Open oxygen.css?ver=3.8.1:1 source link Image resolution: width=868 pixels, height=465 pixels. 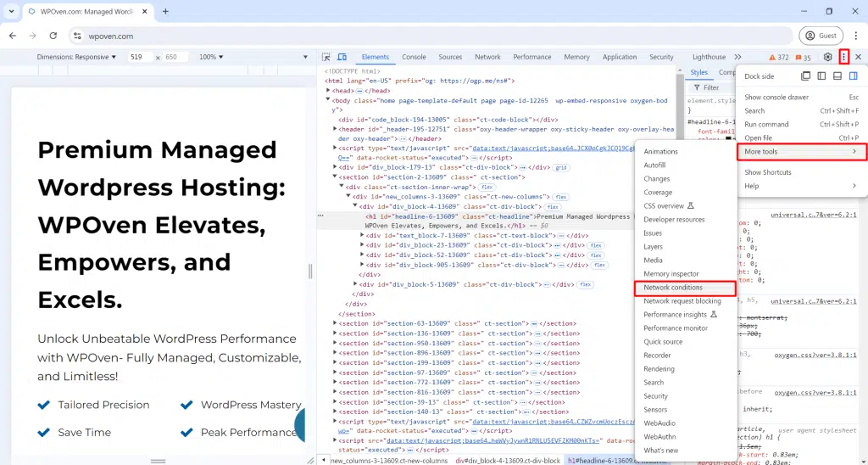pos(815,355)
